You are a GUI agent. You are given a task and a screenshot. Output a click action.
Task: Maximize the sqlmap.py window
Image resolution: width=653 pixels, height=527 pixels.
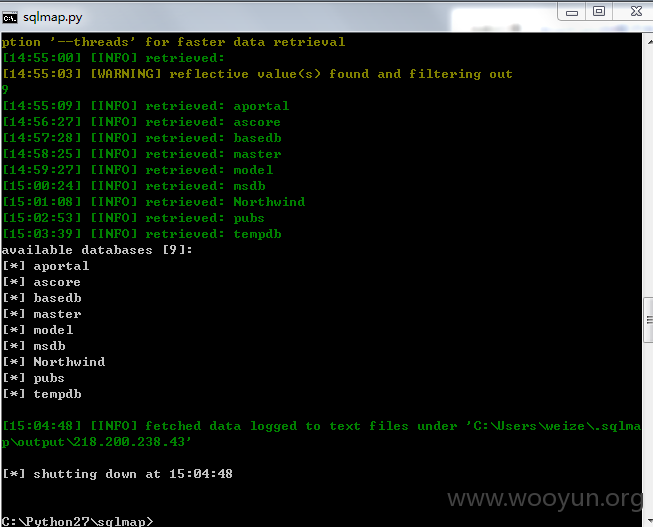599,11
